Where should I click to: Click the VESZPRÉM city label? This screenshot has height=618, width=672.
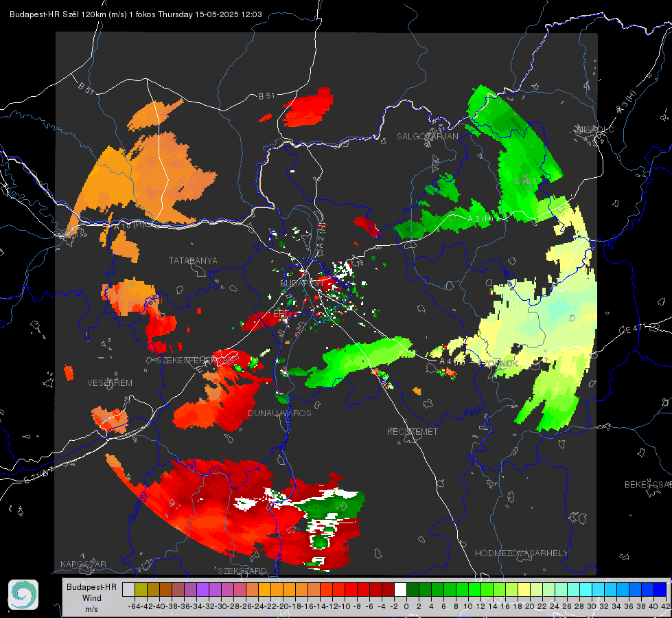coord(110,383)
